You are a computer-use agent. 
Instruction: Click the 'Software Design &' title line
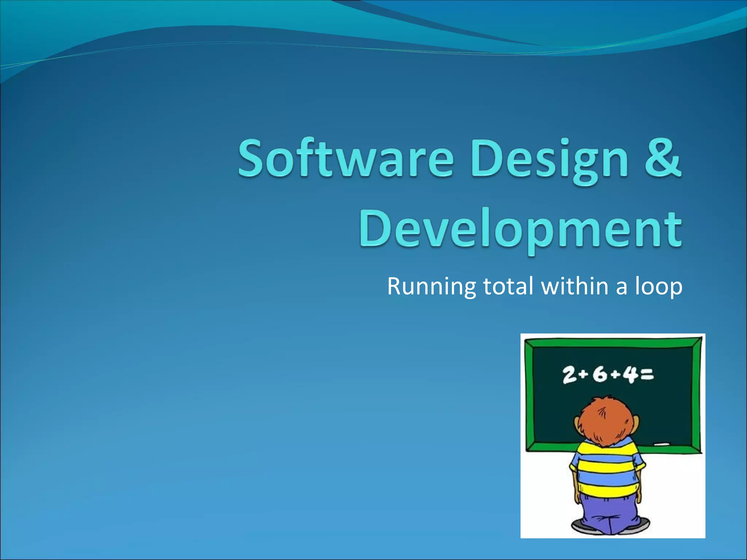(460, 159)
